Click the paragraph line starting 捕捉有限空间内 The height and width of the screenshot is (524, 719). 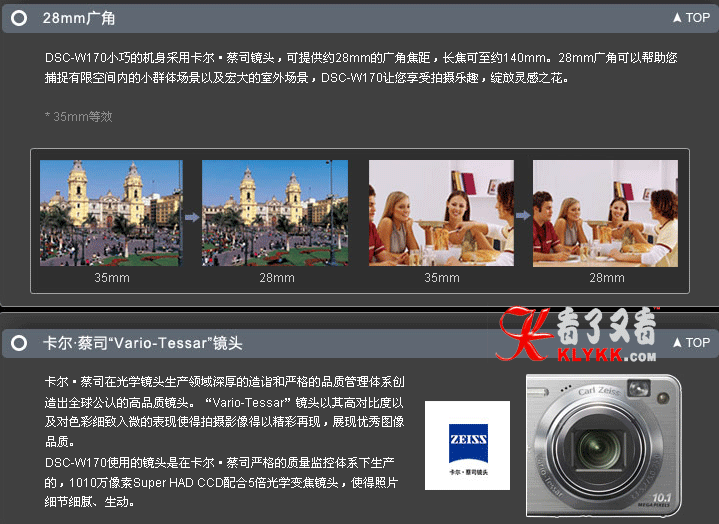point(307,78)
